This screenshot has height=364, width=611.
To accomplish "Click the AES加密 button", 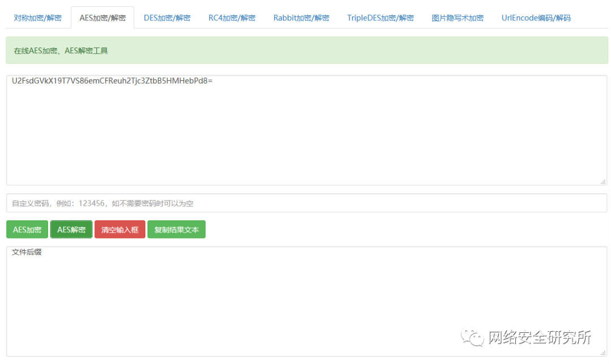I will [27, 229].
